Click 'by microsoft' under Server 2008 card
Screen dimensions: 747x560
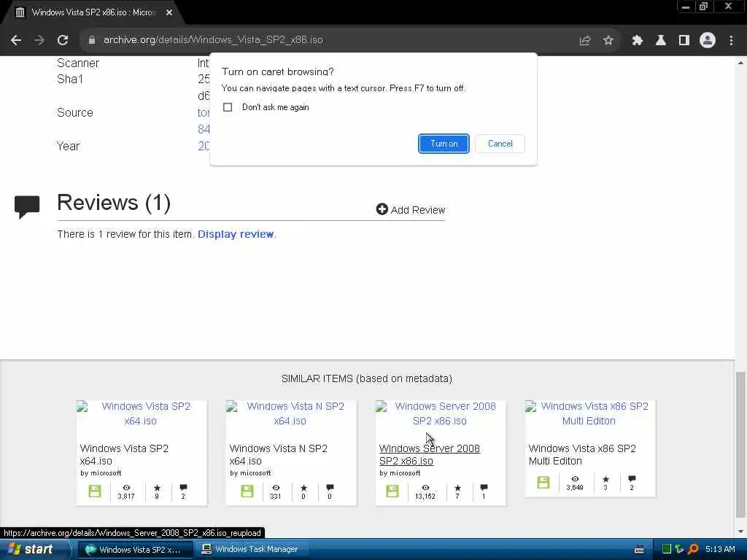coord(400,472)
